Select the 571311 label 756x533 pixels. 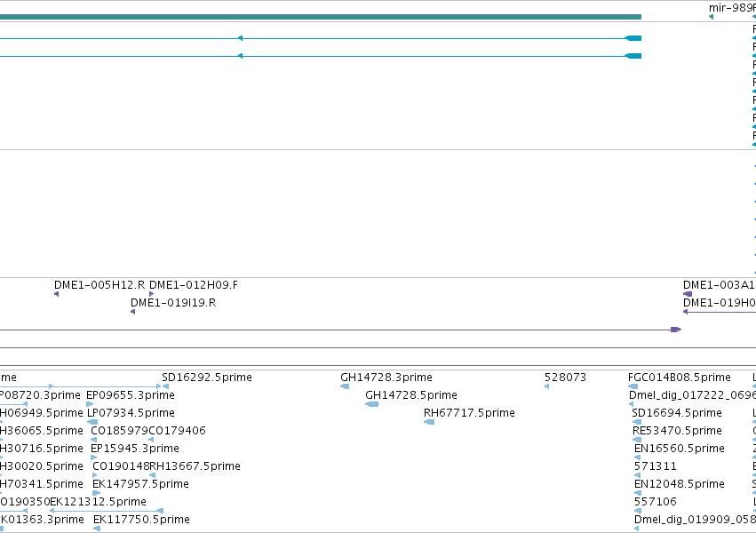pyautogui.click(x=656, y=466)
